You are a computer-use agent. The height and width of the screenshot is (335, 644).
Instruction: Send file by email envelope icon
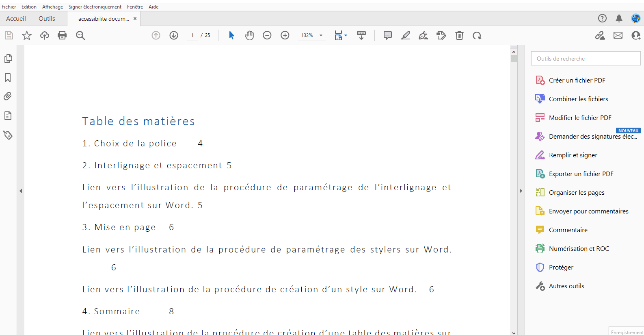coord(618,35)
